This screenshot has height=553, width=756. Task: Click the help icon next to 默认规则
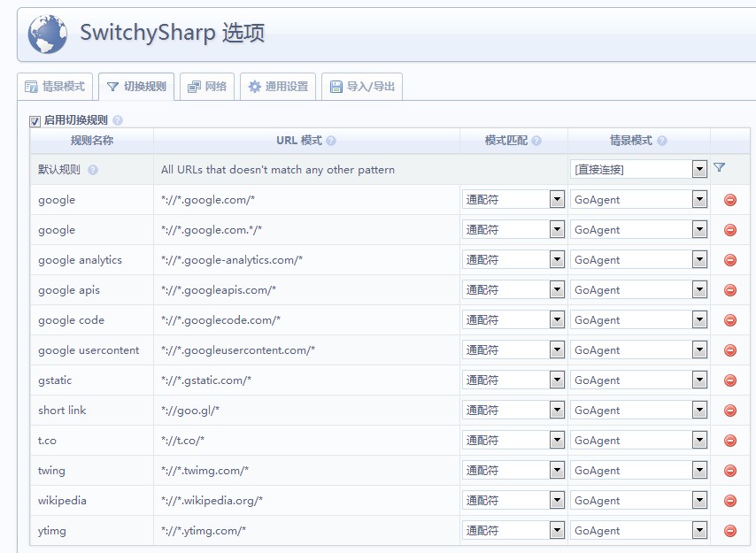(93, 170)
